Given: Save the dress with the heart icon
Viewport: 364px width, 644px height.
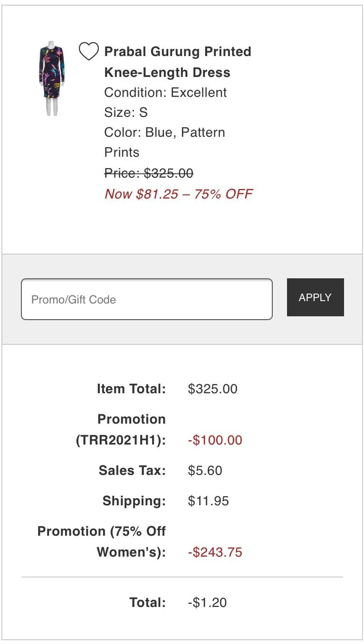Looking at the screenshot, I should pos(88,51).
